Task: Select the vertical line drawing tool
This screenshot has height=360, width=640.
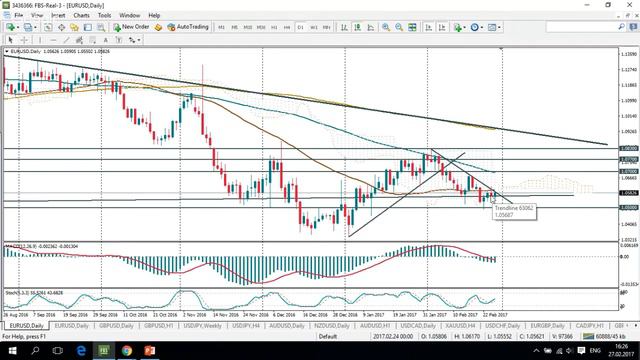Action: [40, 40]
